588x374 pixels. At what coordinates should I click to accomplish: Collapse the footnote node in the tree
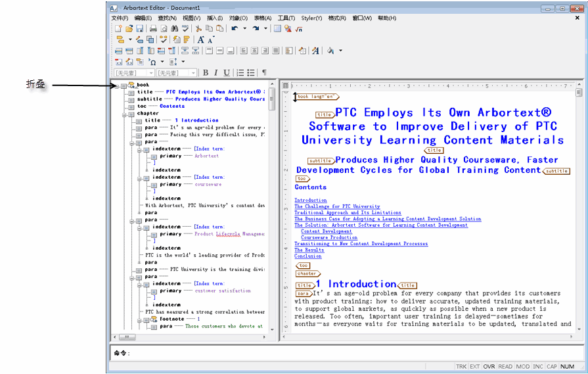click(139, 321)
